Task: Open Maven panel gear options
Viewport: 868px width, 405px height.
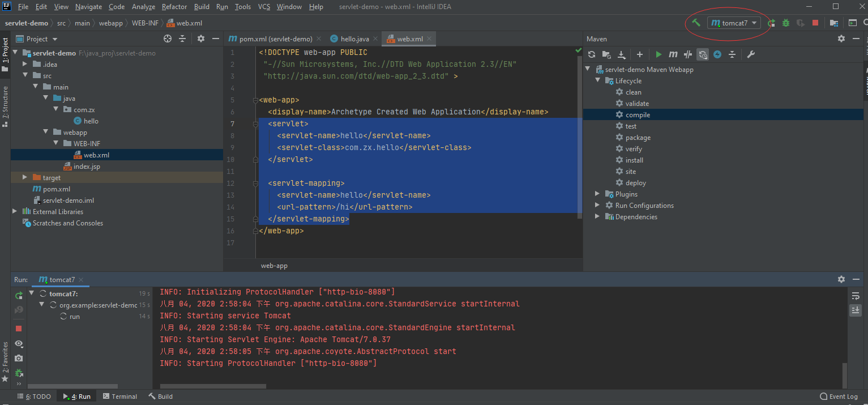Action: tap(841, 39)
